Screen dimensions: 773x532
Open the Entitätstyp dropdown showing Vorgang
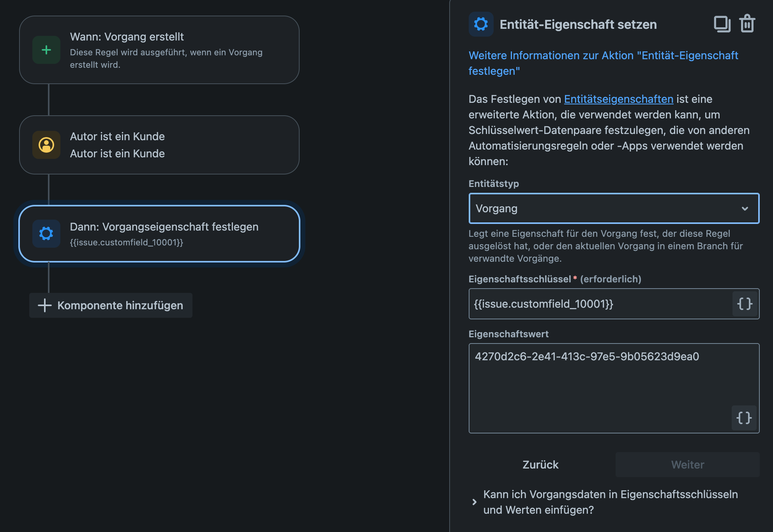(614, 208)
